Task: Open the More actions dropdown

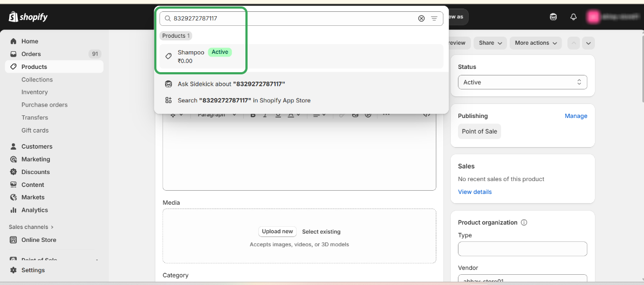Action: point(536,43)
